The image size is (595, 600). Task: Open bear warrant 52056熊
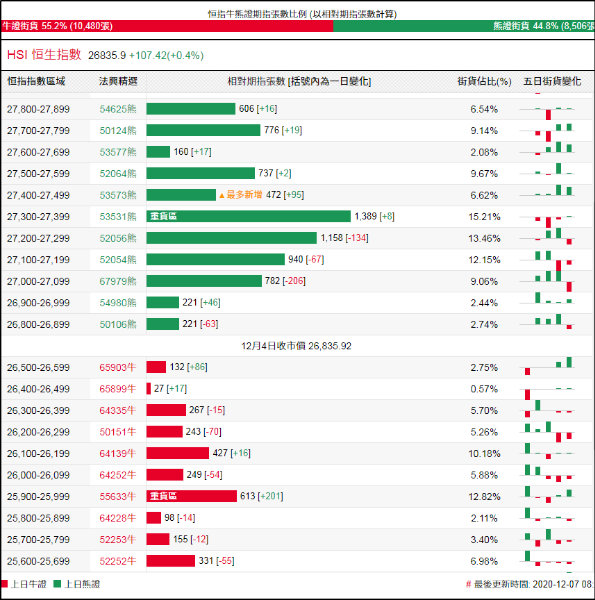coord(118,238)
